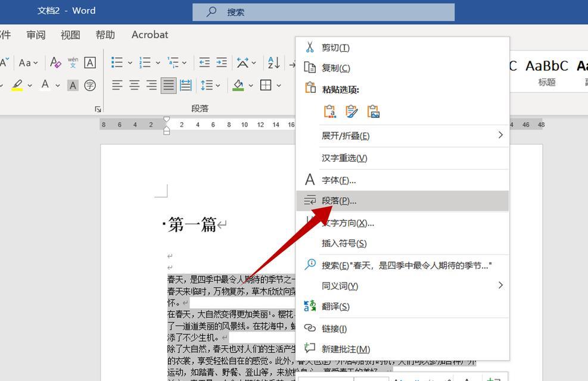Click the shading paint bucket icon
Image resolution: width=588 pixels, height=381 pixels.
click(238, 85)
